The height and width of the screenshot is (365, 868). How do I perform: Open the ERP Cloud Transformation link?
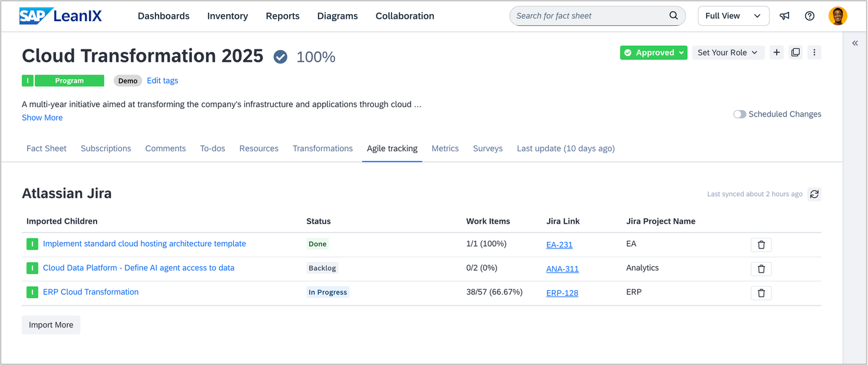(91, 292)
